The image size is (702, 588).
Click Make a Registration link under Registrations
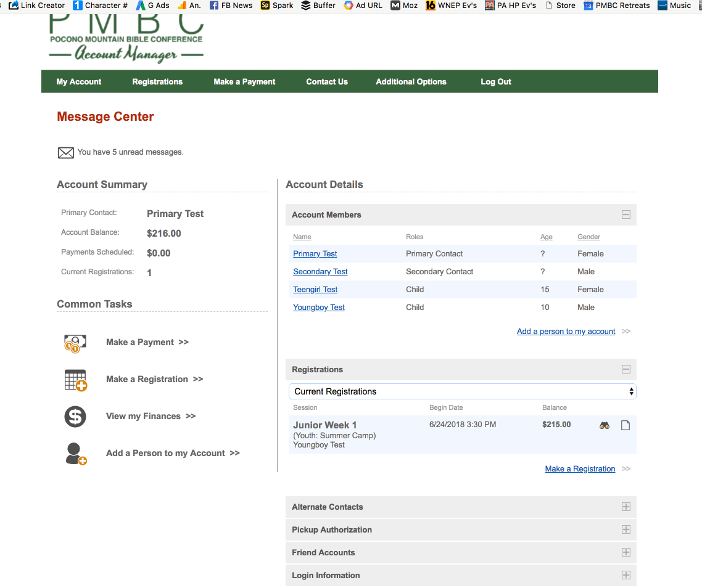(x=580, y=469)
